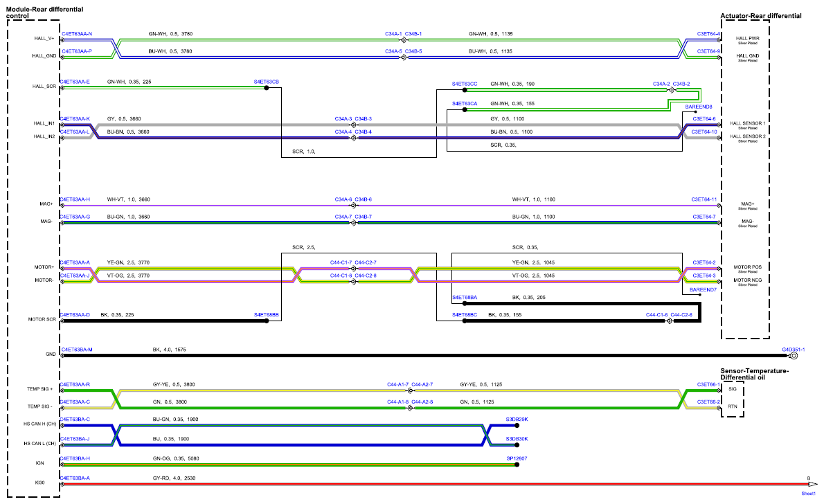824x504 pixels.
Task: Click the BAREEND8 label
Action: pyautogui.click(x=699, y=107)
